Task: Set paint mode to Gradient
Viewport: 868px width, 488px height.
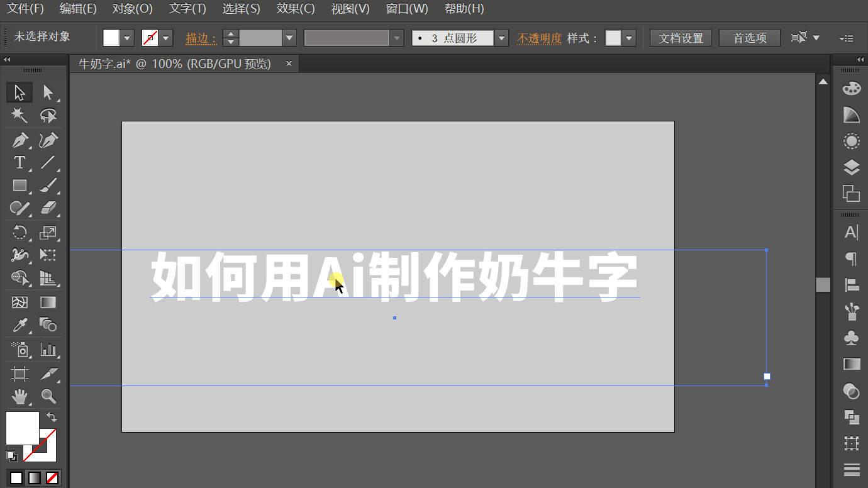Action: (35, 478)
